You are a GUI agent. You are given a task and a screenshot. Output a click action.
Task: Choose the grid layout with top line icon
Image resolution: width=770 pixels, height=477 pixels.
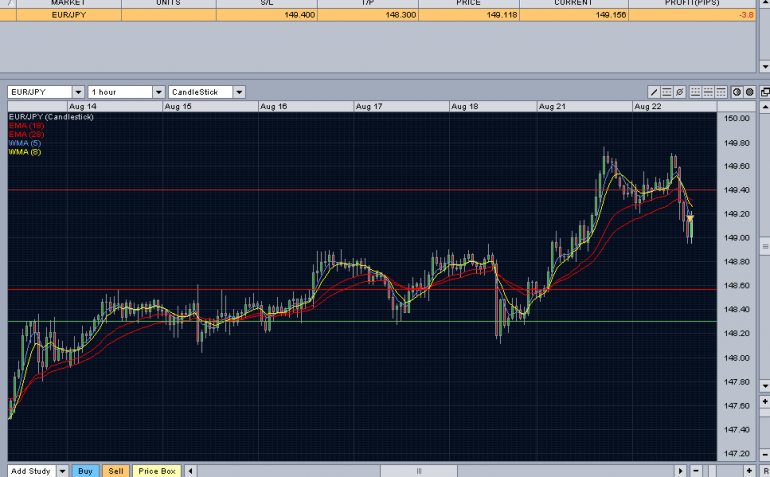(x=721, y=92)
